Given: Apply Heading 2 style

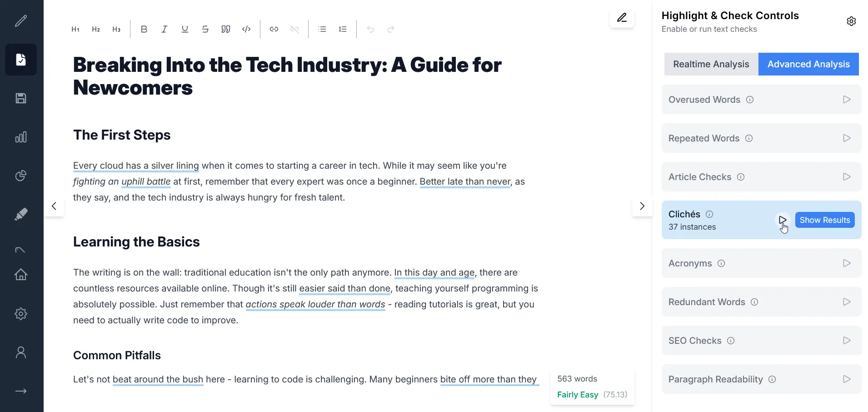Looking at the screenshot, I should [x=96, y=29].
